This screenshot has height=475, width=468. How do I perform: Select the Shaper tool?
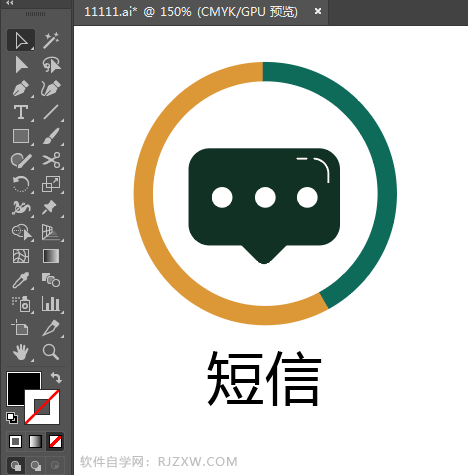click(x=21, y=160)
